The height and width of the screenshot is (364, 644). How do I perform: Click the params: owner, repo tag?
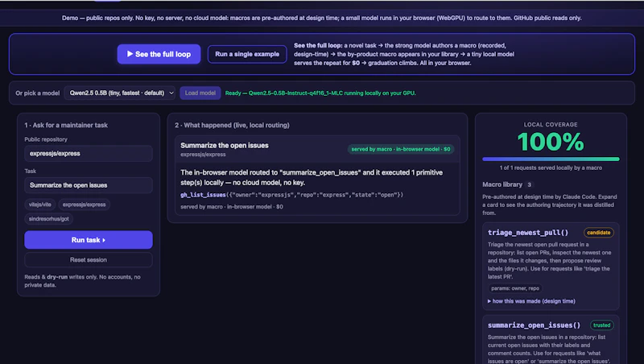515,288
